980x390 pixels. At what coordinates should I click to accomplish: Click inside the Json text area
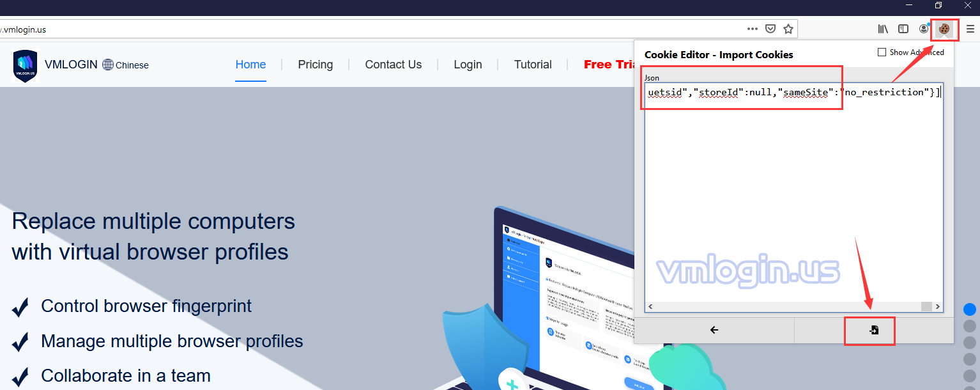coord(793,192)
